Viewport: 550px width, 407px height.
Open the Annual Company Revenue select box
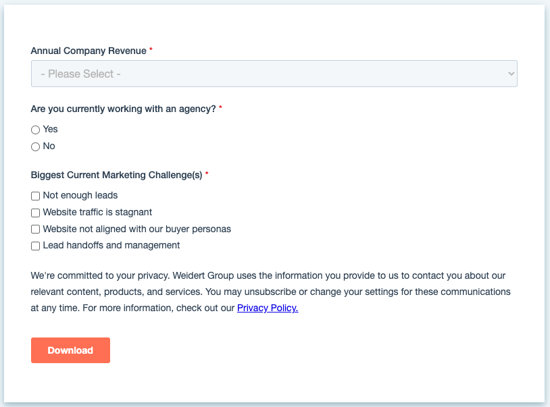coord(274,74)
